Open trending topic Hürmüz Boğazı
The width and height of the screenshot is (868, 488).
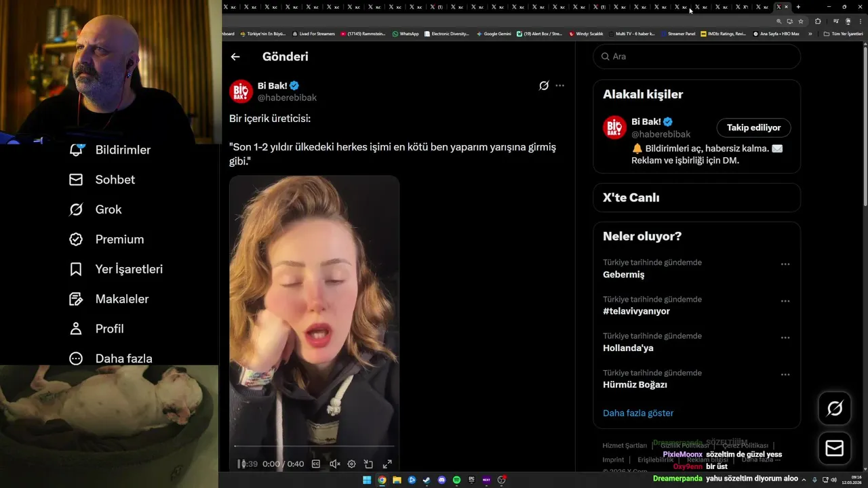(x=635, y=384)
